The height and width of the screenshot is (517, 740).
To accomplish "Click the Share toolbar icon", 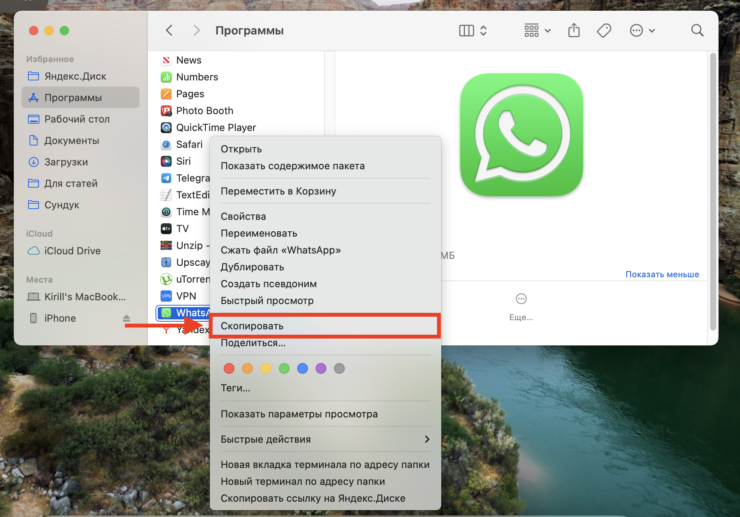I will 574,31.
